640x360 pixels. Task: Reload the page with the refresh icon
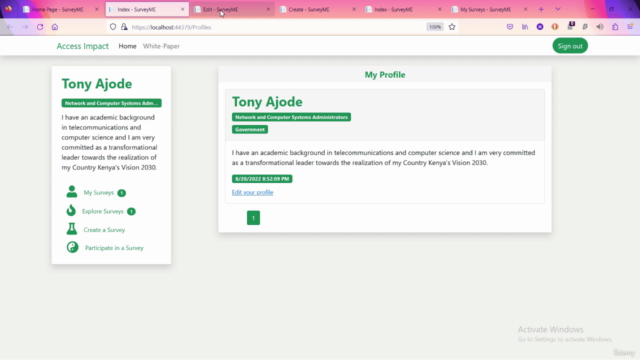coord(40,27)
